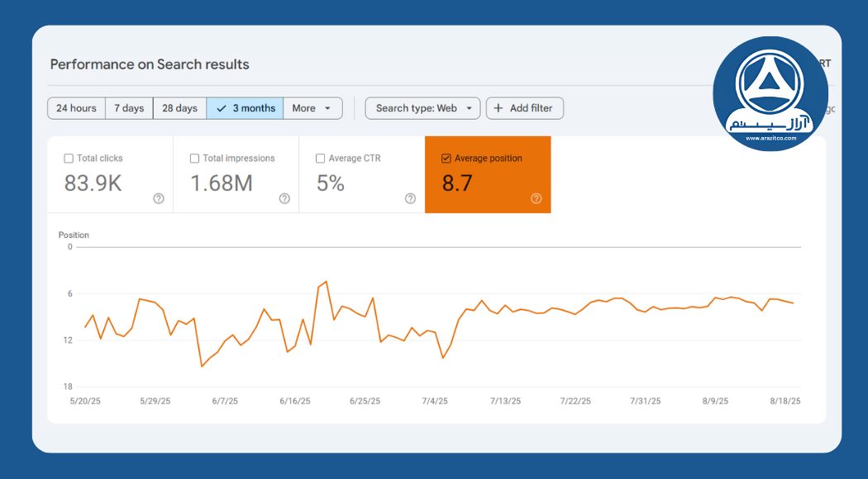Expand the More date range dropdown

click(312, 108)
